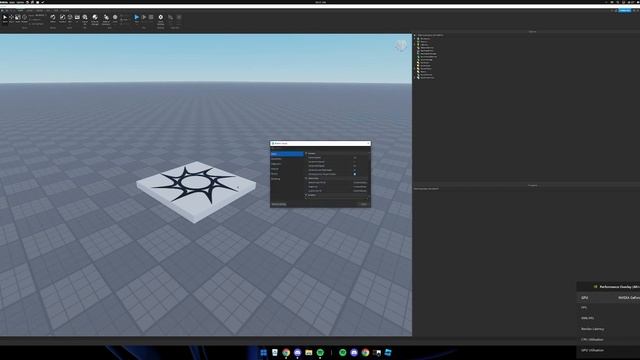The height and width of the screenshot is (360, 640).
Task: Open the Material Manager
Action: coord(95,19)
